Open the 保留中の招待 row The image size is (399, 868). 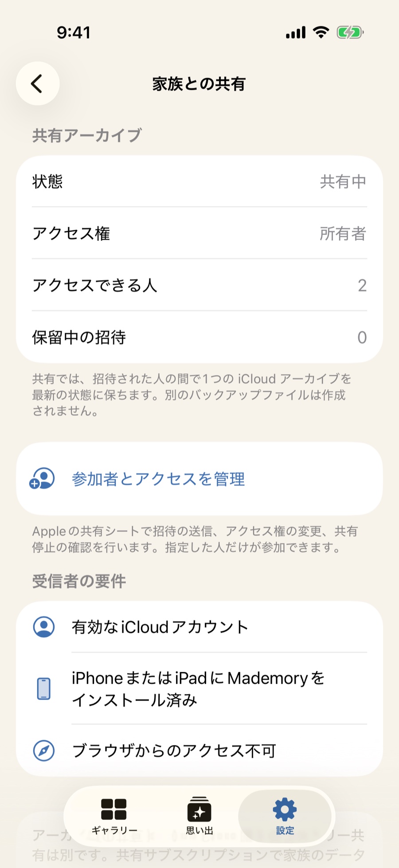click(199, 337)
